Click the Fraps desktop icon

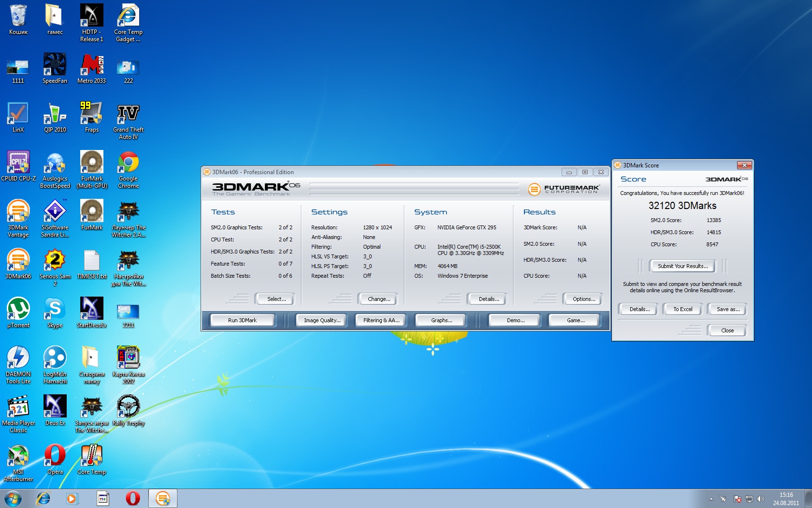pos(92,117)
